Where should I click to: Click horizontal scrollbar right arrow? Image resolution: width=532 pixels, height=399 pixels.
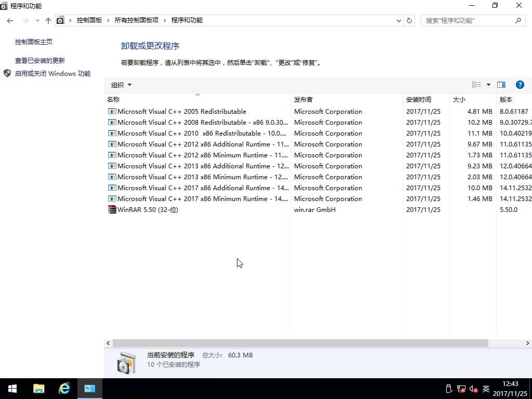pos(528,343)
